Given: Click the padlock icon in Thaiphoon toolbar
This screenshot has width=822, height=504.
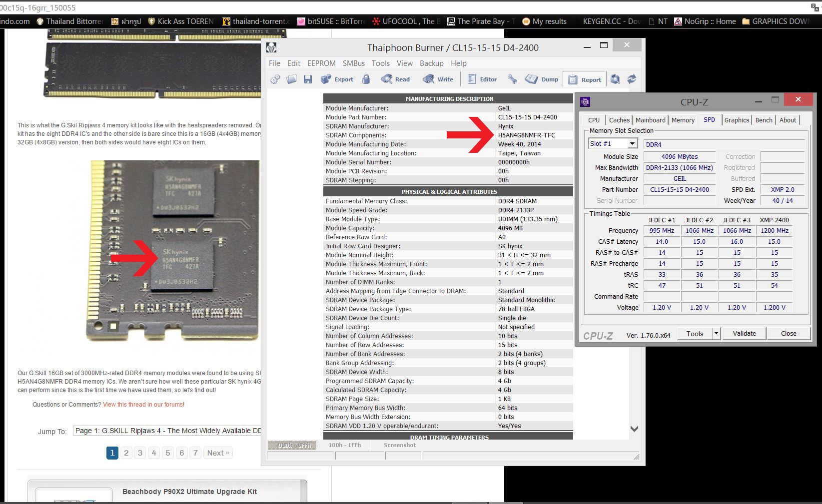Looking at the screenshot, I should tap(366, 79).
